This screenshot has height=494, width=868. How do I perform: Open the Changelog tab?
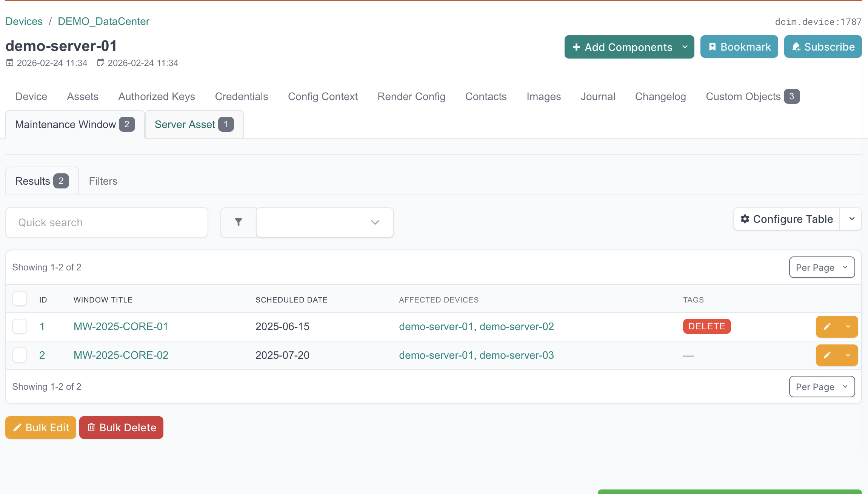pyautogui.click(x=660, y=97)
